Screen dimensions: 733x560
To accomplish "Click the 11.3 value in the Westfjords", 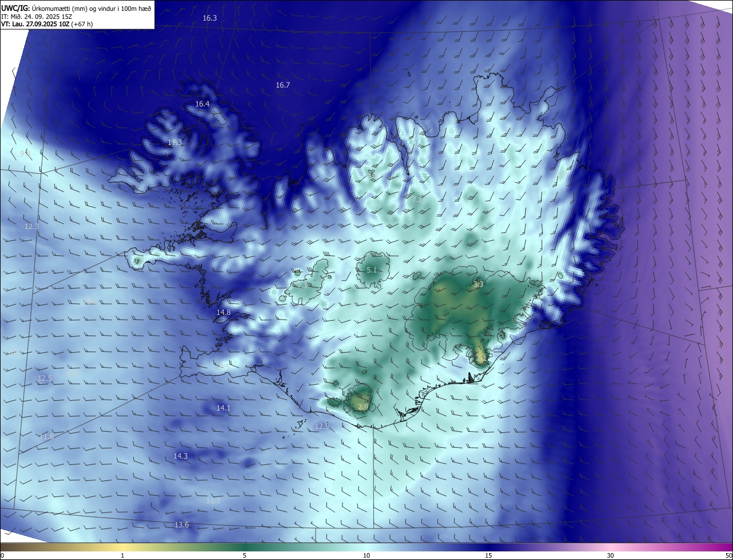I will coord(175,142).
